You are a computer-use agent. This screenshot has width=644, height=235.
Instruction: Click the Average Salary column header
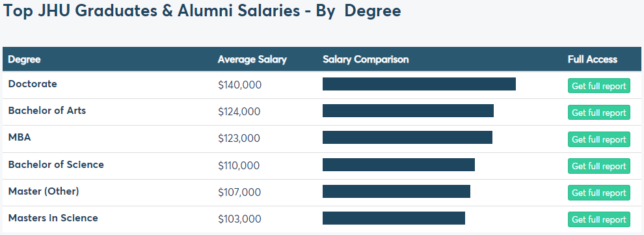[x=252, y=60]
